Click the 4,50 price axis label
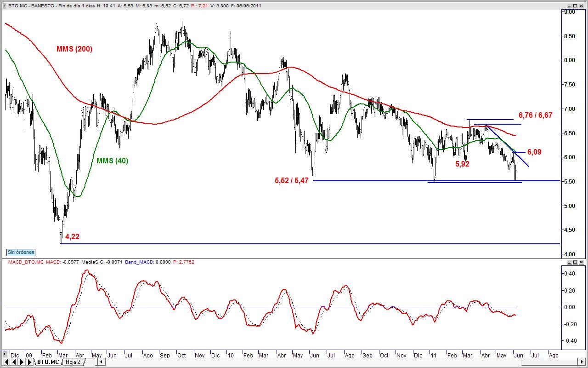This screenshot has height=368, width=588. click(569, 230)
